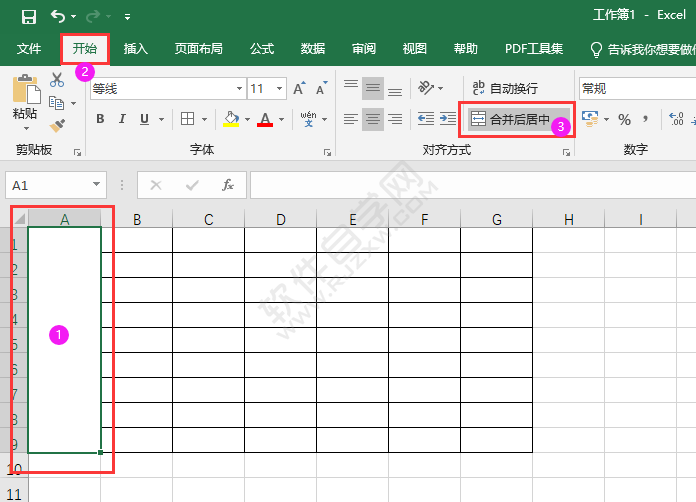Open the 字体 dialog launcher

tap(328, 153)
